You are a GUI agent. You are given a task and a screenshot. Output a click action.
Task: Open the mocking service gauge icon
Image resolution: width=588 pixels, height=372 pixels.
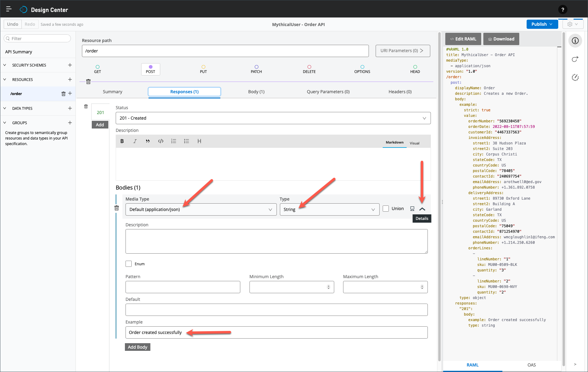575,78
